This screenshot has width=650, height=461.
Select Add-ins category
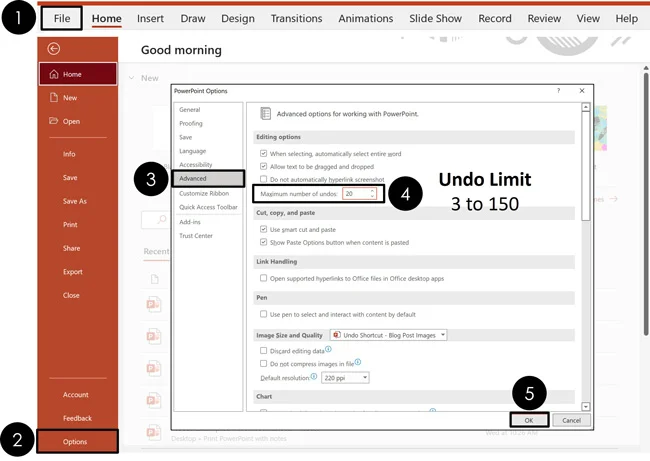coord(190,222)
